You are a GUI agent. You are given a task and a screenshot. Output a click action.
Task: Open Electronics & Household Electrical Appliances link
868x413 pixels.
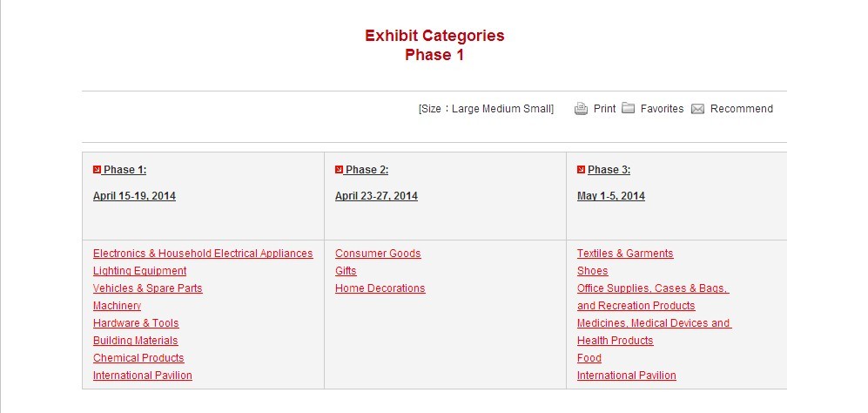click(203, 254)
